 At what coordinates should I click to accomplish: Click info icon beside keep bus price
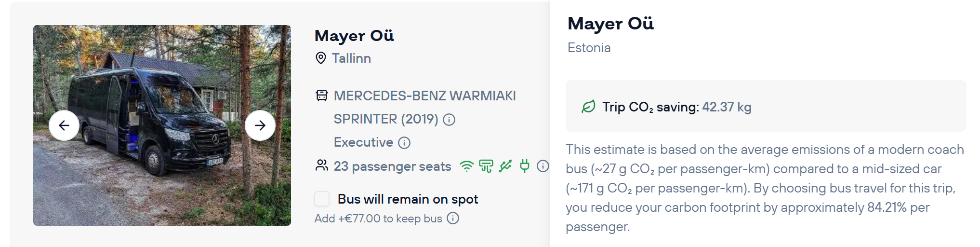pos(453,219)
